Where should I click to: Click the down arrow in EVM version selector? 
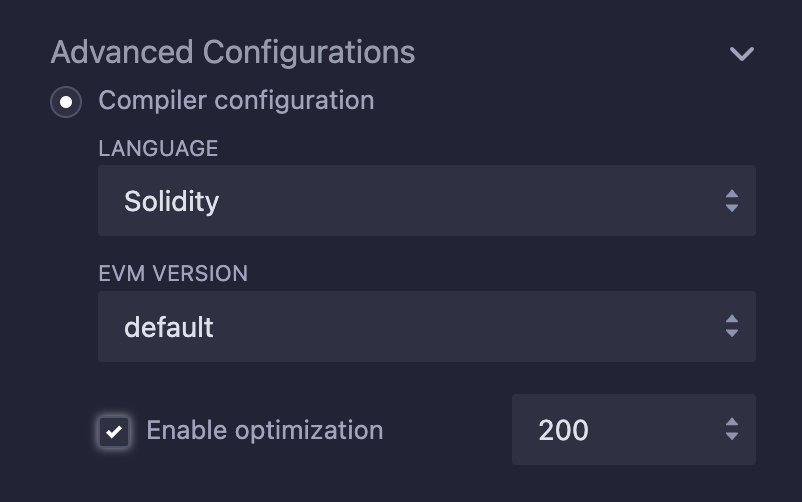click(732, 334)
